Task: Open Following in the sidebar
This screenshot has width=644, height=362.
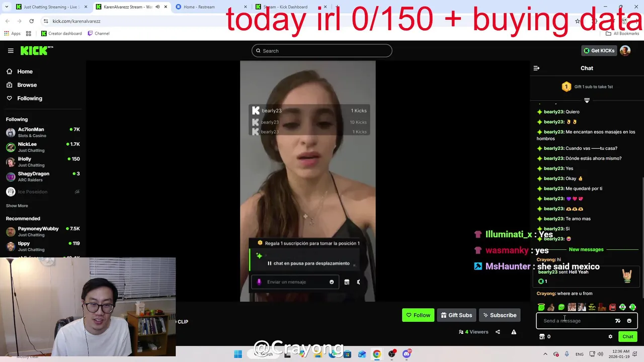Action: 30,99
